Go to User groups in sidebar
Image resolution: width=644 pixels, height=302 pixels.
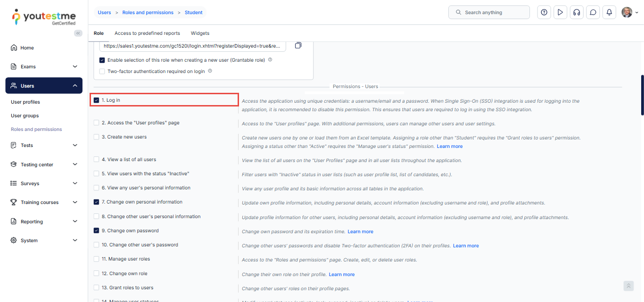point(25,116)
